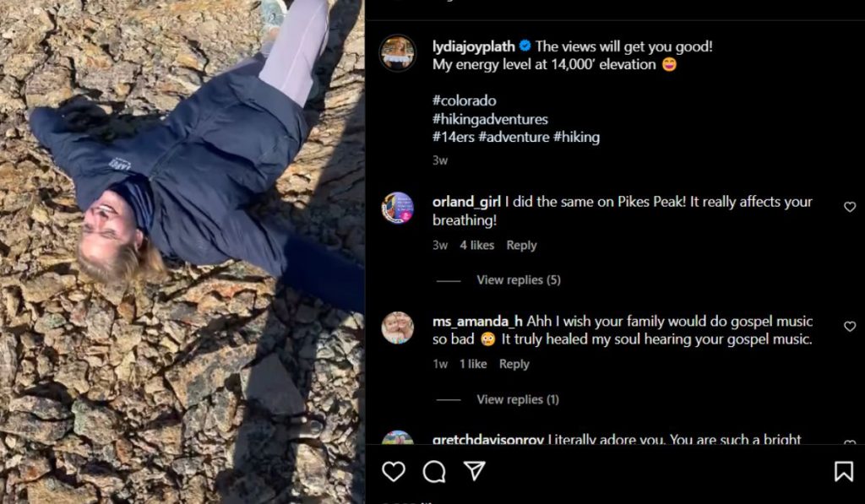Share the post via paper plane icon
Screen dimensions: 865x504
coord(475,471)
